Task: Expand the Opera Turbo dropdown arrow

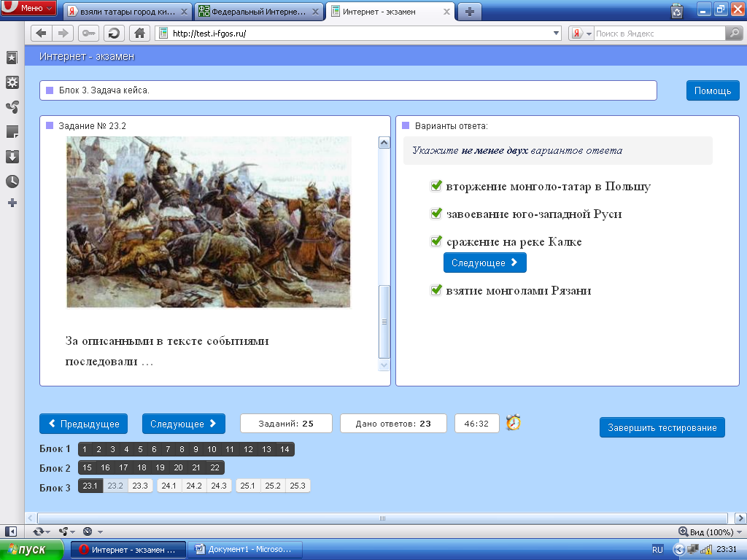Action: pos(100,532)
